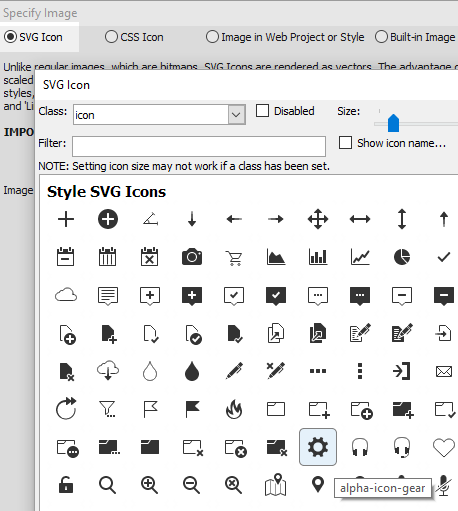Select the CSS Icon radio option
This screenshot has width=458, height=511.
pyautogui.click(x=134, y=37)
